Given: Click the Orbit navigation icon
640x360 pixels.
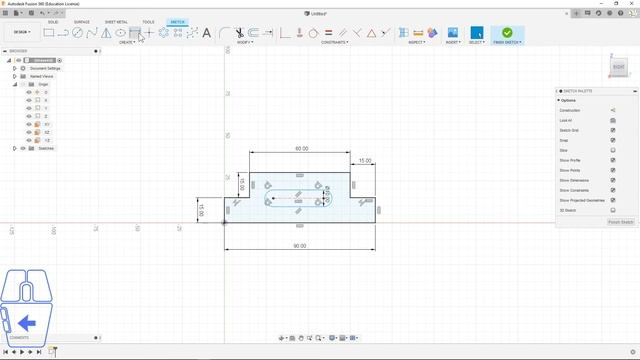Looking at the screenshot, I should pos(281,338).
